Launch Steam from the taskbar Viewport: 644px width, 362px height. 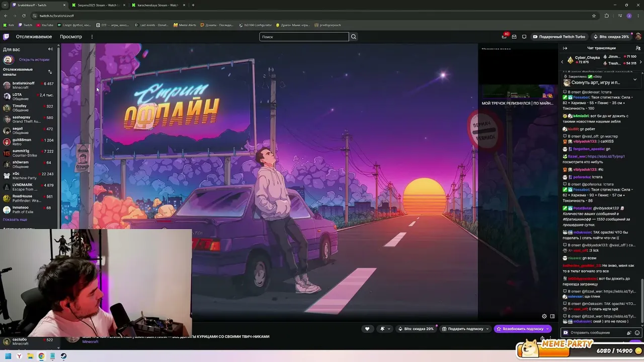(x=63, y=356)
